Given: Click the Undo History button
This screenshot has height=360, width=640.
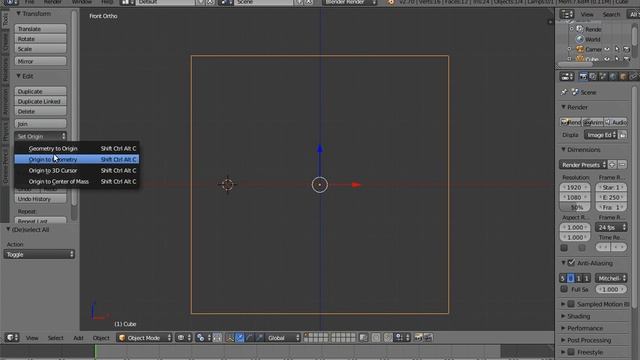Looking at the screenshot, I should click(x=40, y=199).
